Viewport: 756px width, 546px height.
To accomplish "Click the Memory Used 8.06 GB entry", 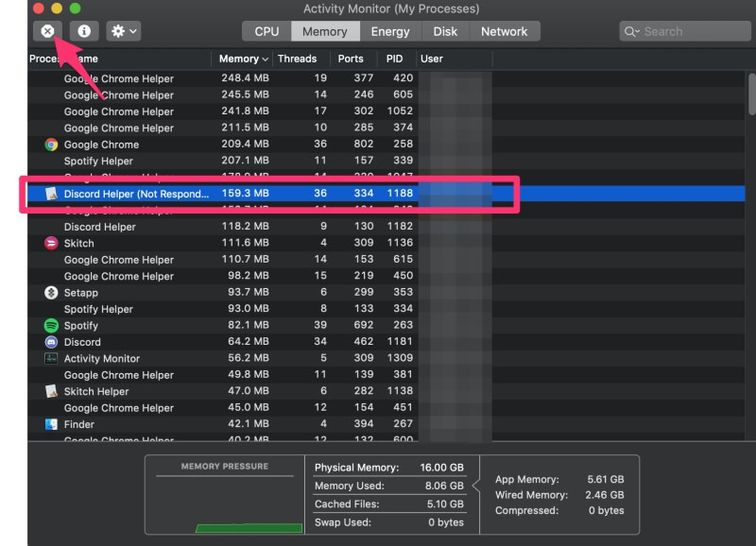I will click(389, 486).
